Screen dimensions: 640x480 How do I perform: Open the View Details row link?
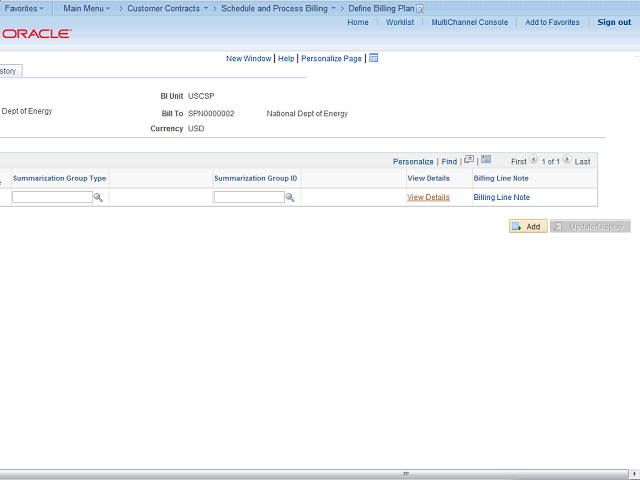(429, 197)
